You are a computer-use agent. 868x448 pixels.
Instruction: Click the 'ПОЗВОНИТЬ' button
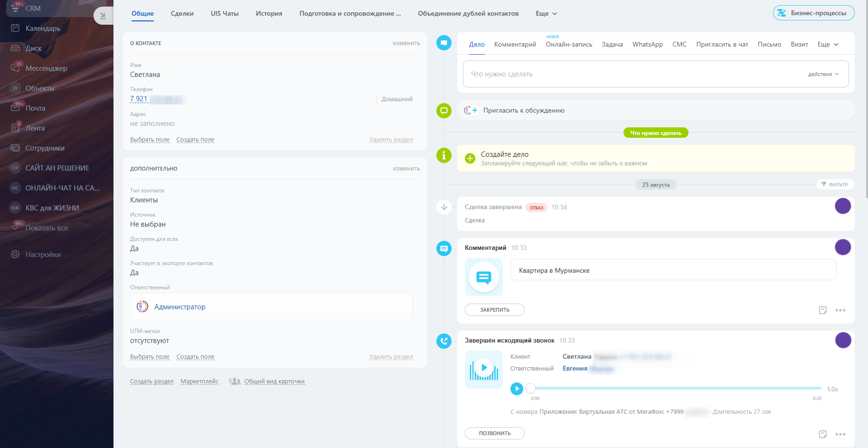point(494,433)
